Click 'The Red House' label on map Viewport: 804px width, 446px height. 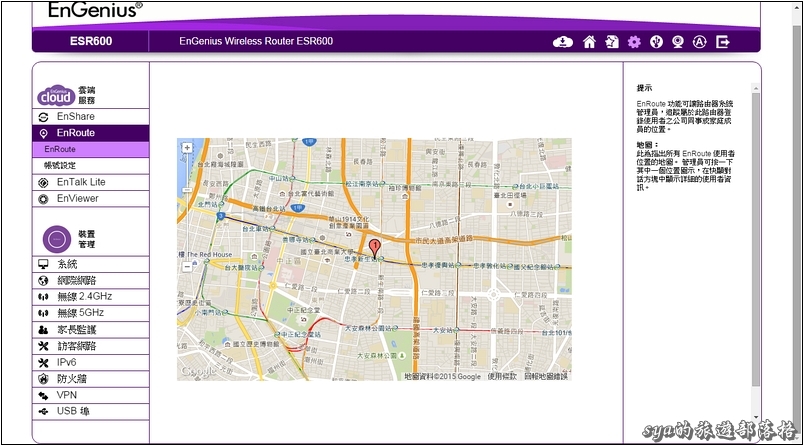(209, 254)
